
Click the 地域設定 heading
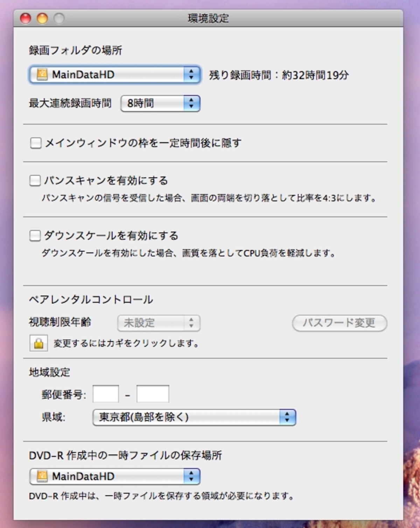[49, 372]
